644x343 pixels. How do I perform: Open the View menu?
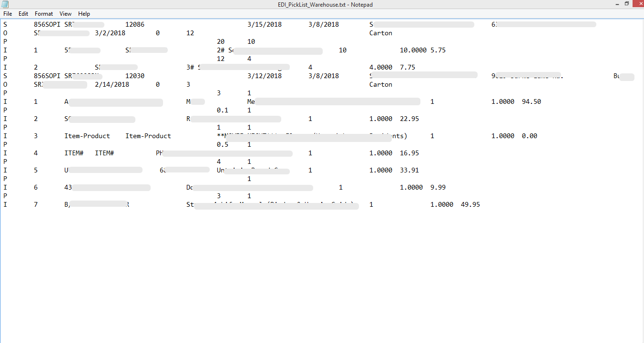pos(66,14)
